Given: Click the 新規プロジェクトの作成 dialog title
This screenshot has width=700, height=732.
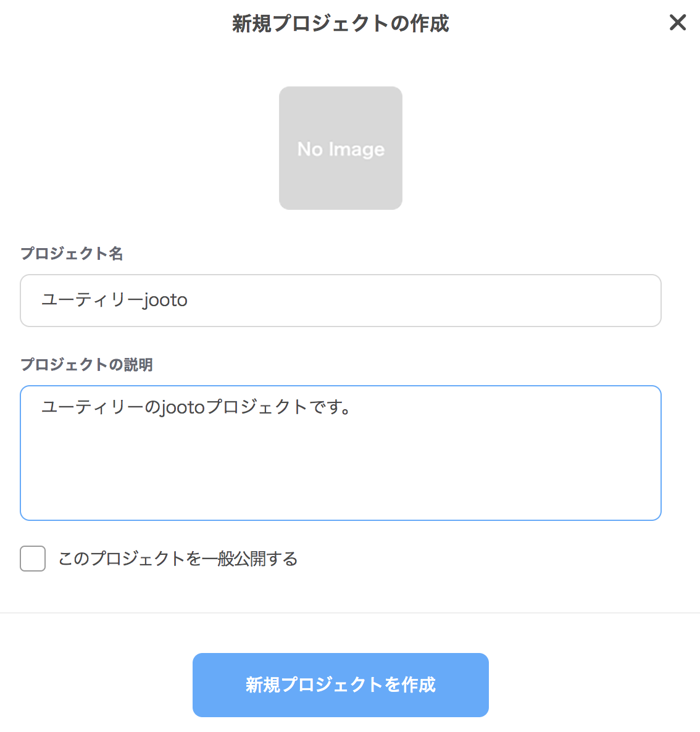Looking at the screenshot, I should (340, 23).
